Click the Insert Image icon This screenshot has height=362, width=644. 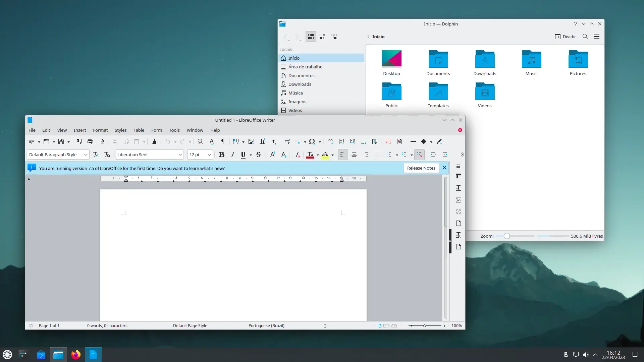251,141
